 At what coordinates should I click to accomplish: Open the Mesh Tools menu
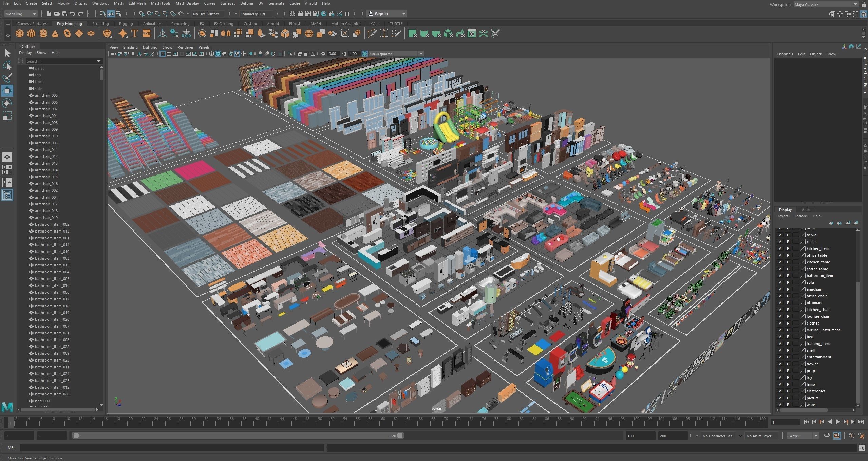click(x=161, y=3)
